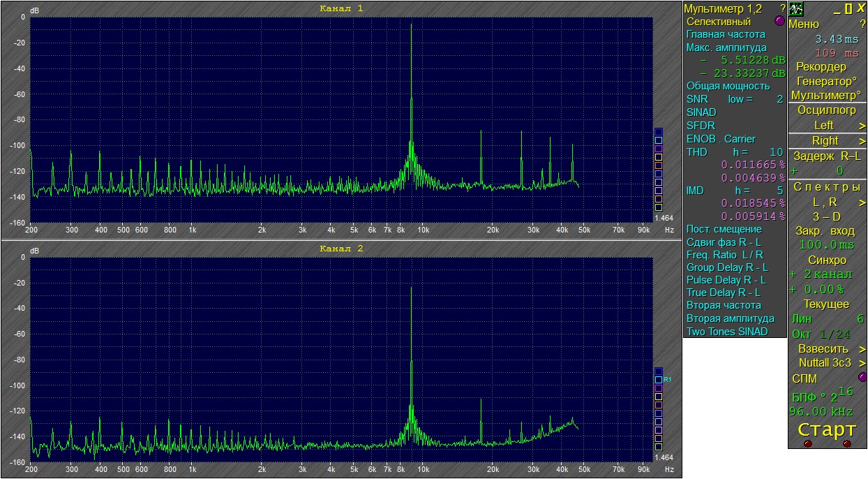
Task: Click True Delay R - L measurement
Action: [724, 293]
